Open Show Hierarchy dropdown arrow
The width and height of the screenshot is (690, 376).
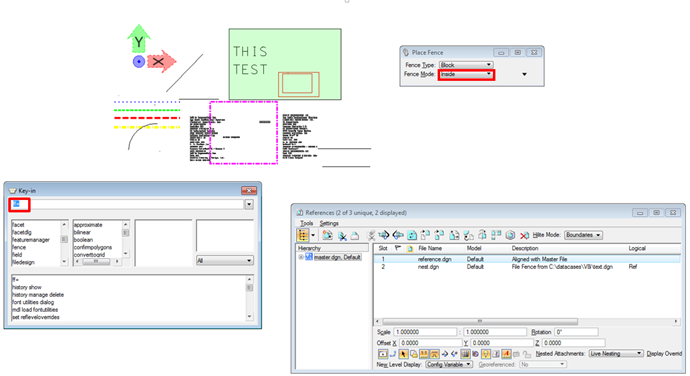(x=313, y=235)
